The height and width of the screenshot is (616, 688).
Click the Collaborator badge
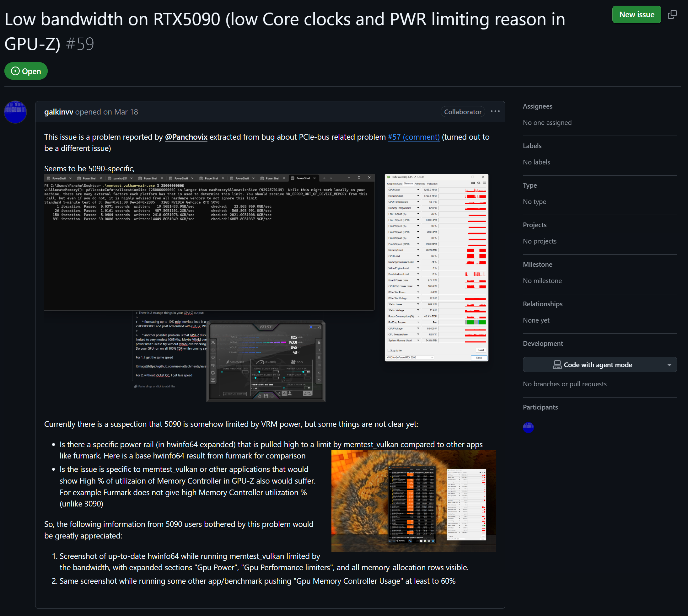point(463,112)
